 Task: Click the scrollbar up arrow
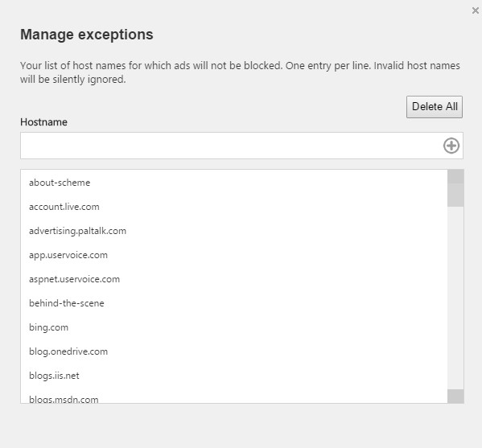click(x=455, y=176)
